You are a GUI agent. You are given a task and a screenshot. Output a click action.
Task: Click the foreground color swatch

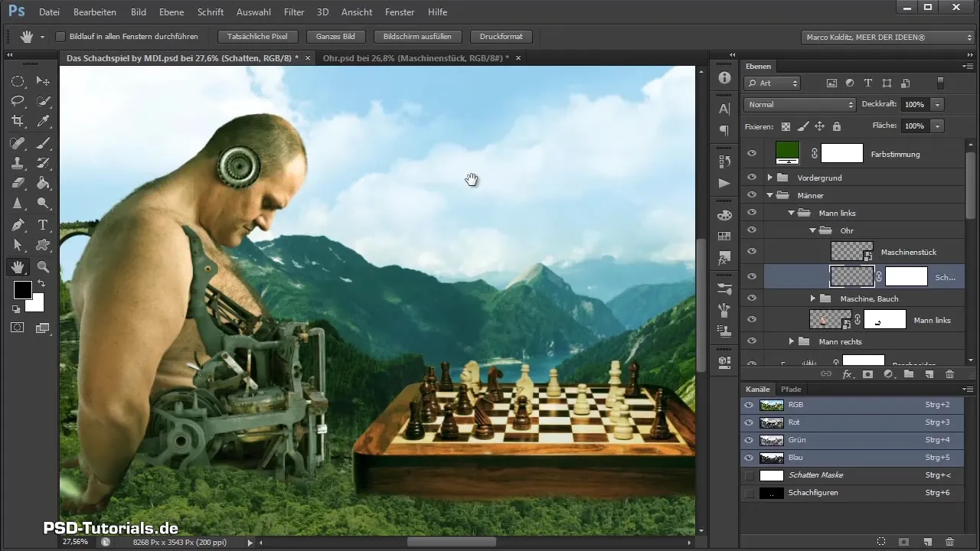pos(22,289)
